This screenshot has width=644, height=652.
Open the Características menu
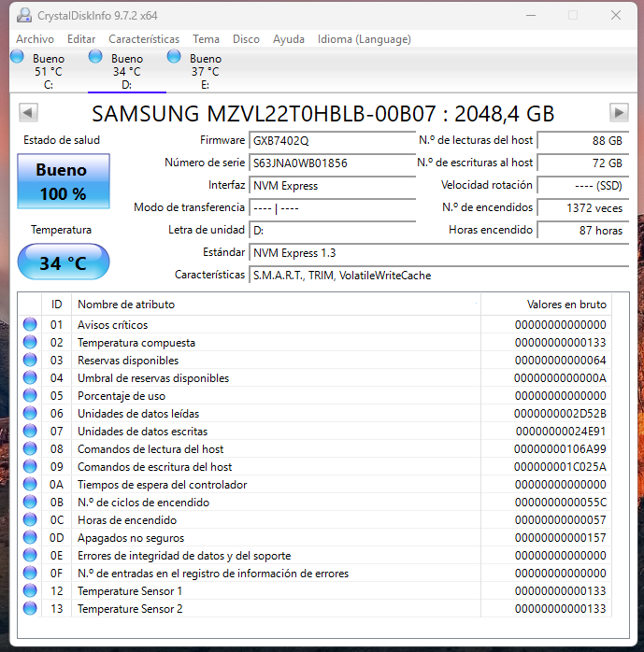coord(144,39)
